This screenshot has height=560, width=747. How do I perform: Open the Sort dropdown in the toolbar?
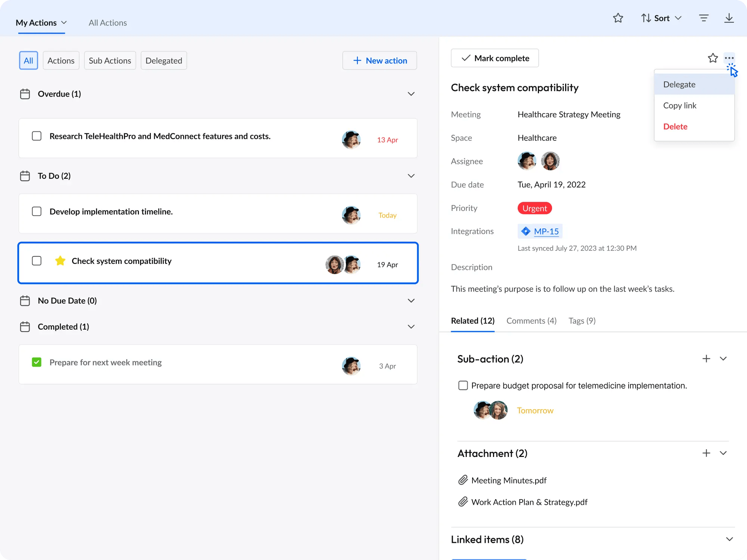[x=661, y=18]
